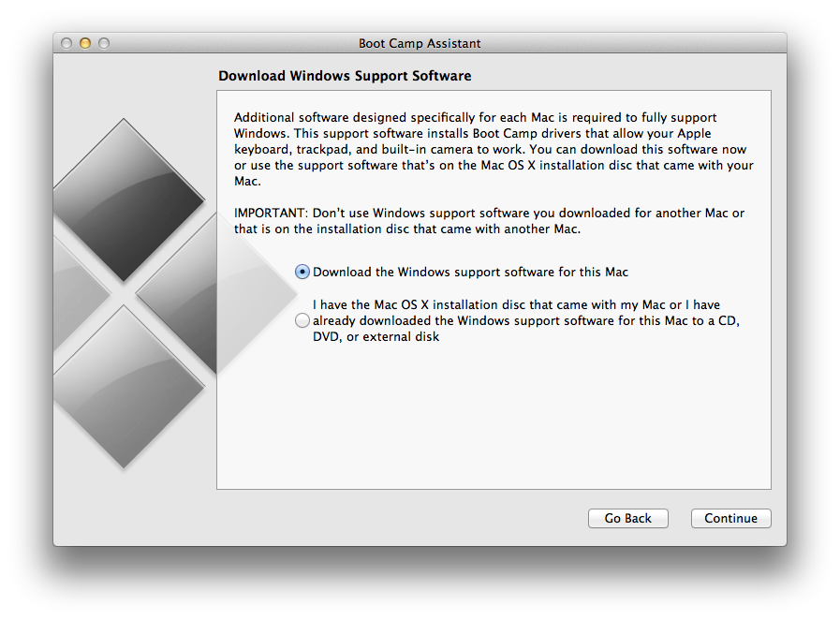Click the 'IMPORTANT: Don't use Windows support' paragraph
Screen dimensions: 840x620
tap(489, 221)
